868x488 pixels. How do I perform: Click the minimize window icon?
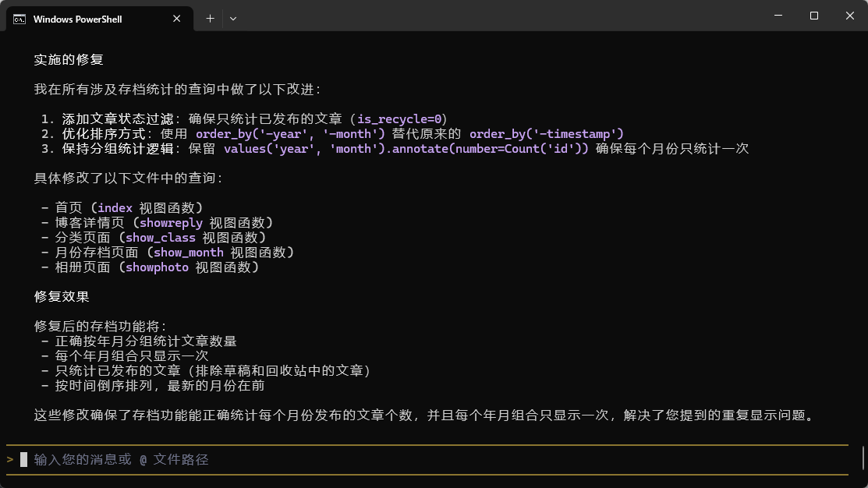point(778,16)
